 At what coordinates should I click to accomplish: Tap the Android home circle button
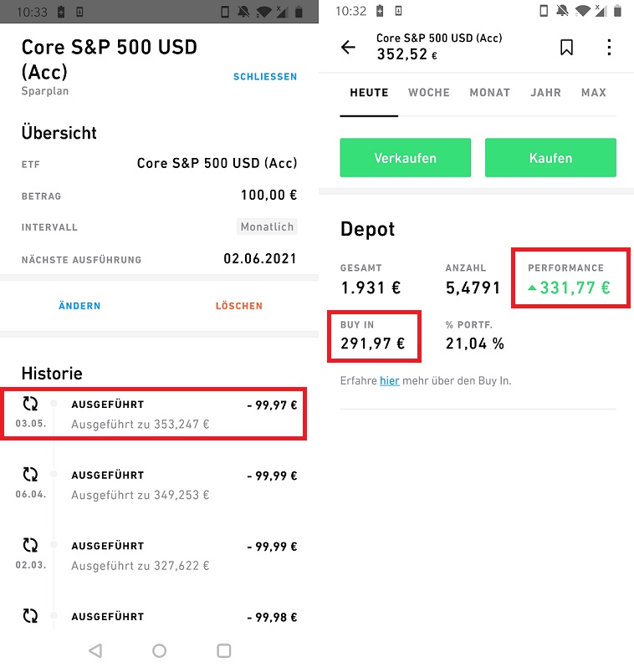159,650
